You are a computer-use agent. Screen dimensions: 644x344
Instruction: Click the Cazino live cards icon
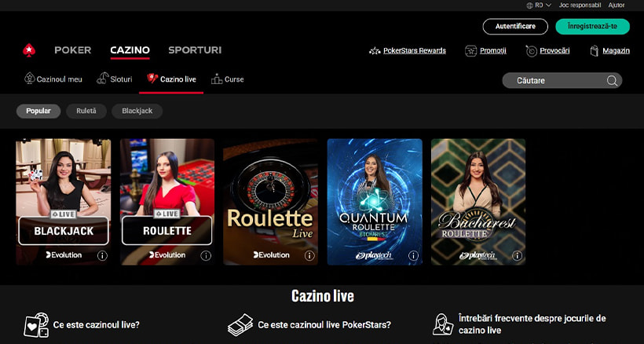click(152, 79)
